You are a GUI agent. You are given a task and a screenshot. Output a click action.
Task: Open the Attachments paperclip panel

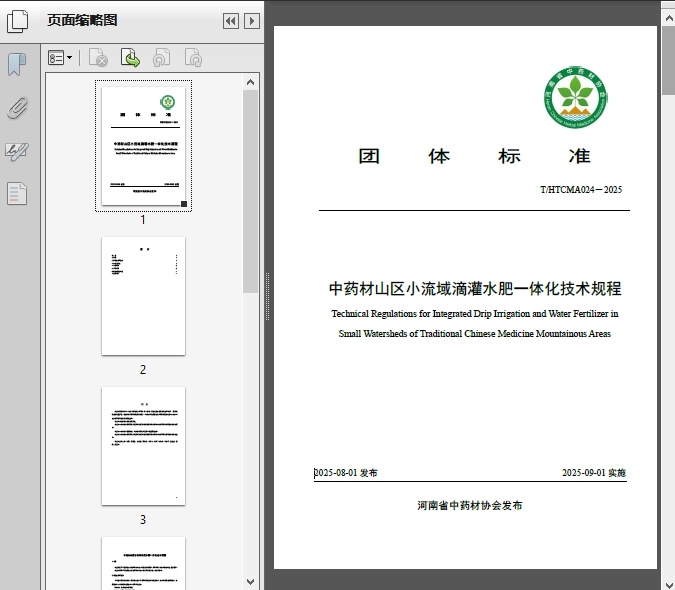(x=17, y=108)
